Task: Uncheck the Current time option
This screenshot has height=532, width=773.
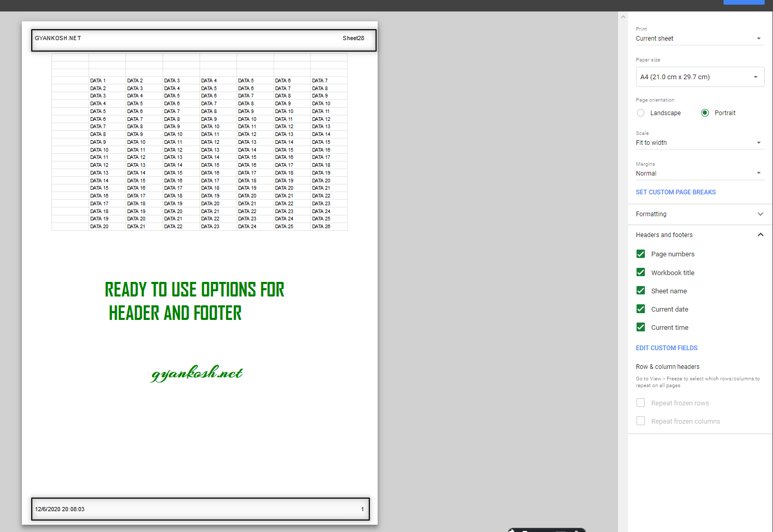Action: click(x=640, y=327)
